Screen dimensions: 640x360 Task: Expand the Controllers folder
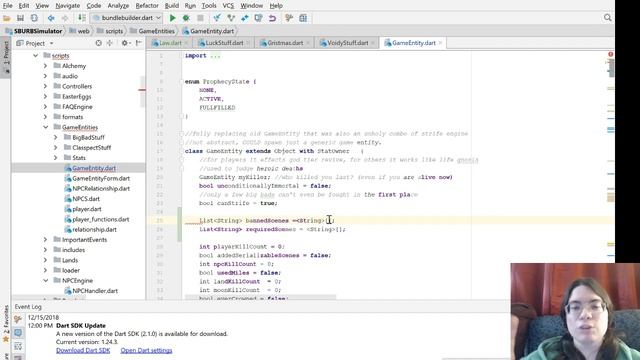[x=45, y=86]
